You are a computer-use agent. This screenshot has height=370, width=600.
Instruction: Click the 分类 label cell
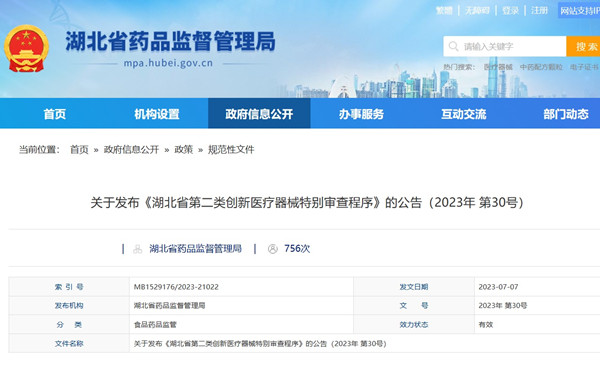[x=69, y=324]
